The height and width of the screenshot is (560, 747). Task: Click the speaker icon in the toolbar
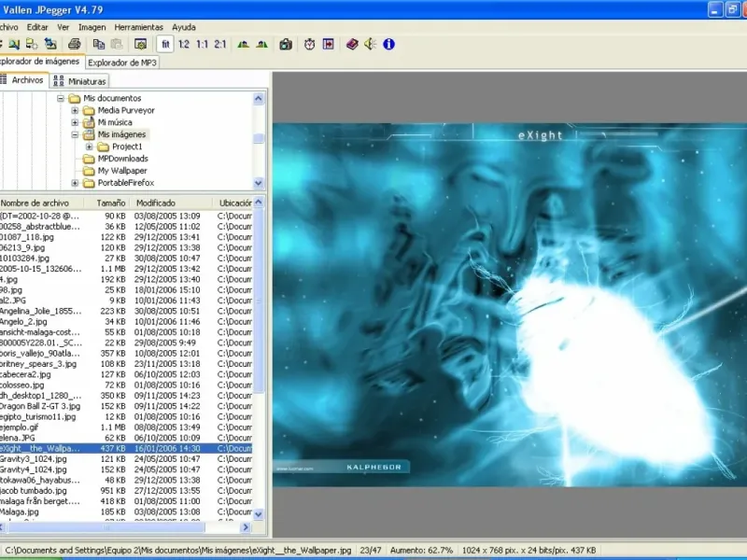point(370,44)
